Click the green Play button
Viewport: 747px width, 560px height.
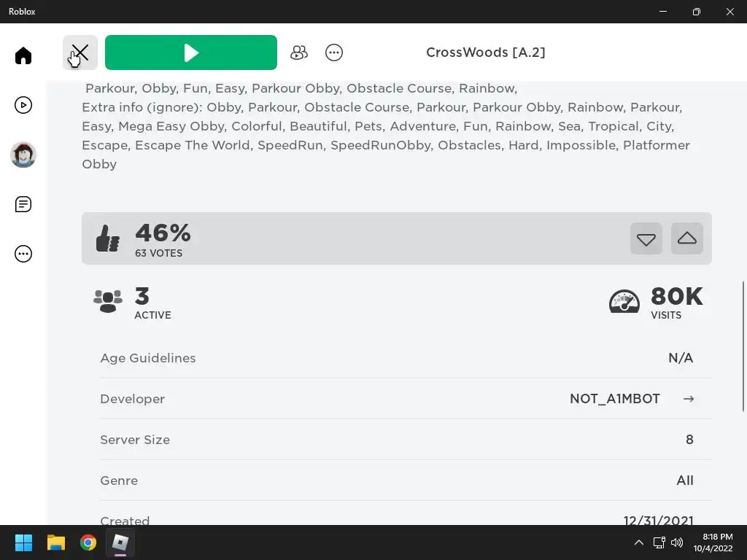[191, 52]
